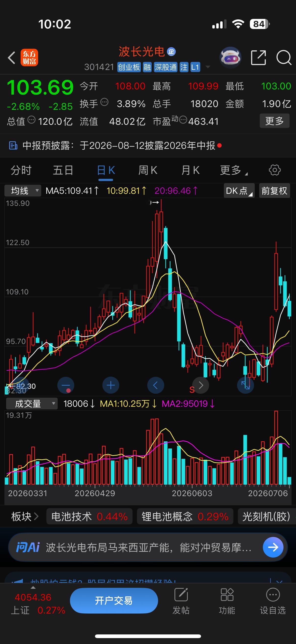Switch to the 月K tab
The image size is (296, 644).
190,170
